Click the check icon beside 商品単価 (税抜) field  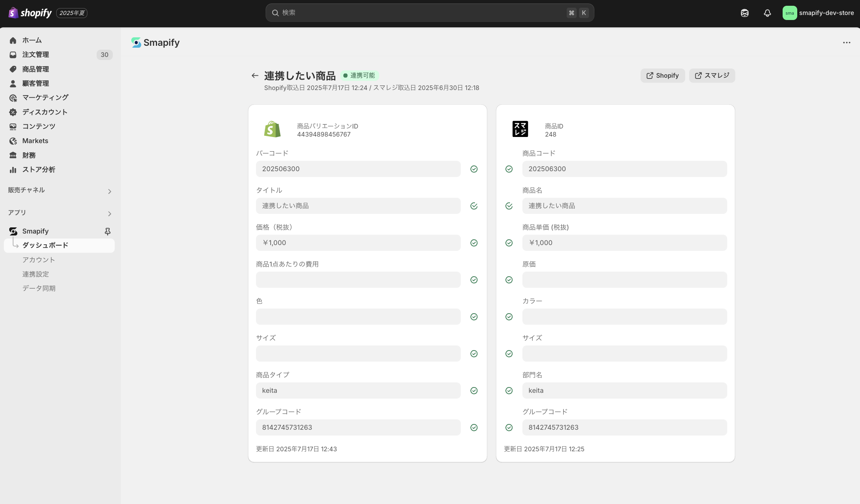pos(509,243)
